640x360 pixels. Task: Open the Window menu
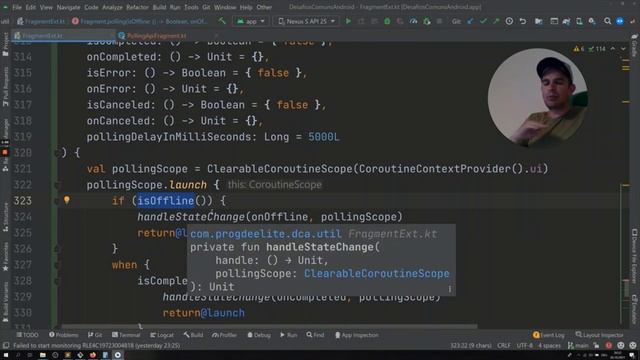[x=225, y=7]
